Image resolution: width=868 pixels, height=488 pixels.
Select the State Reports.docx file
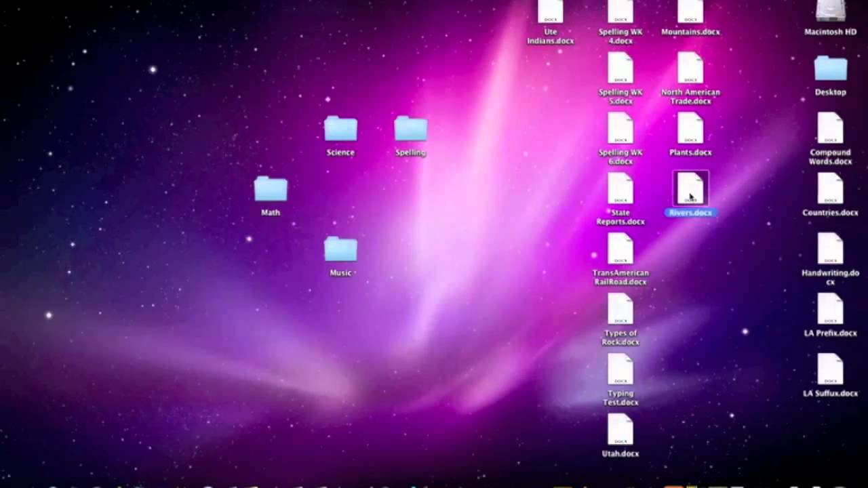click(x=620, y=189)
